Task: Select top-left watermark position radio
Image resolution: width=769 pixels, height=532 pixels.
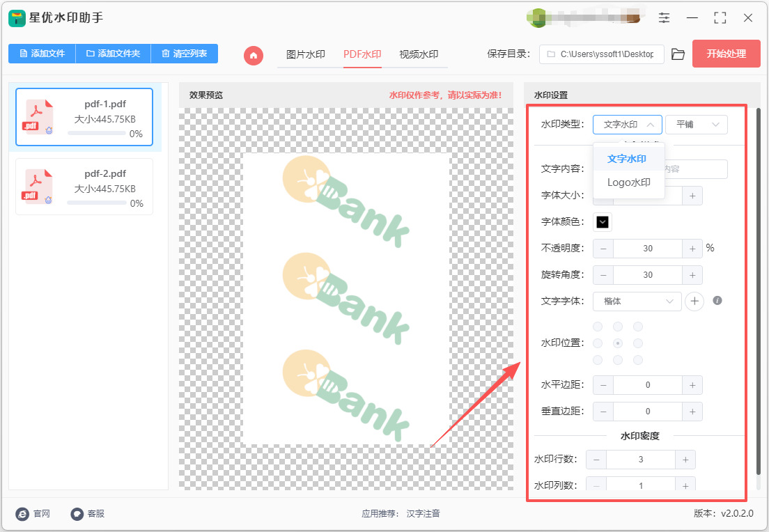Action: pyautogui.click(x=598, y=327)
